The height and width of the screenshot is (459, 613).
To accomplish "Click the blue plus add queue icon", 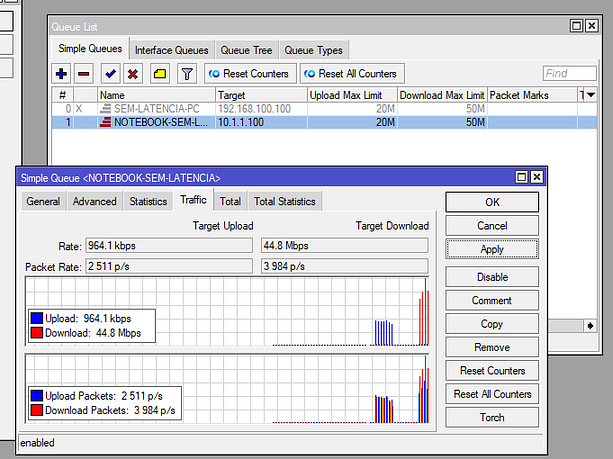I will pyautogui.click(x=62, y=74).
